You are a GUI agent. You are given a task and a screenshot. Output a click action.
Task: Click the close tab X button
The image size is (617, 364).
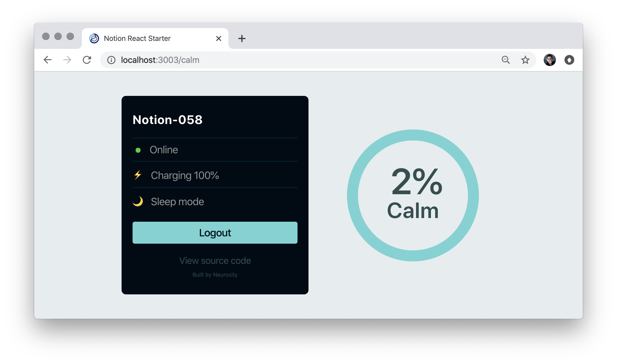pyautogui.click(x=218, y=38)
